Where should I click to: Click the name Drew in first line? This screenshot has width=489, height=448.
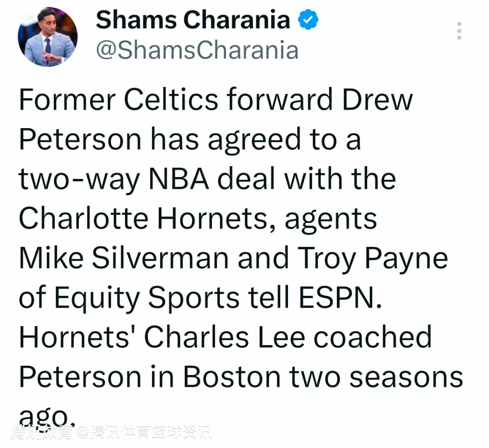tap(377, 100)
